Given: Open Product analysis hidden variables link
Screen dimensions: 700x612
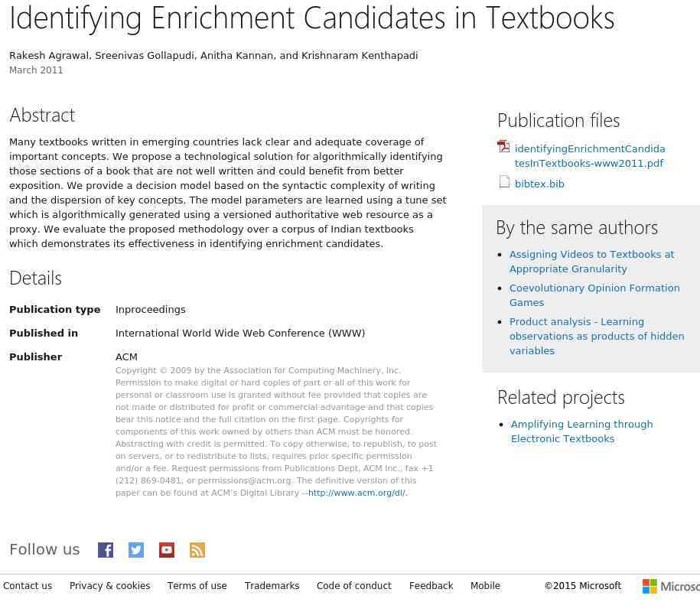Looking at the screenshot, I should coord(597,336).
